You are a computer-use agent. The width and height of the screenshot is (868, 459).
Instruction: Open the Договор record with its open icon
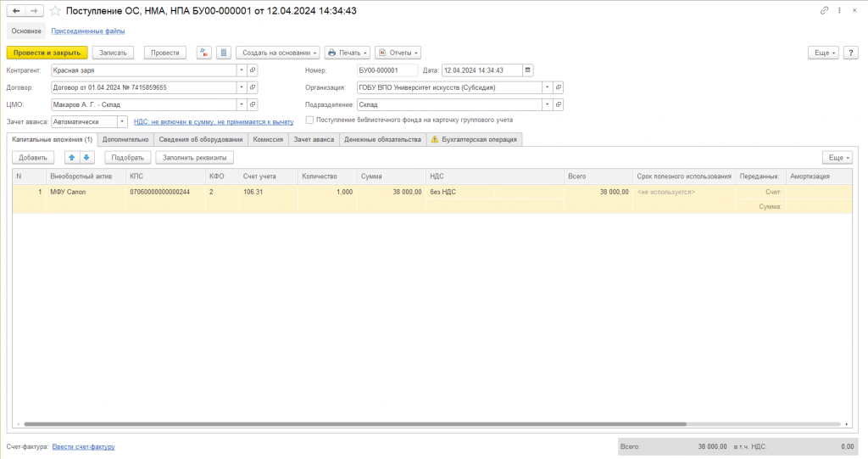253,87
